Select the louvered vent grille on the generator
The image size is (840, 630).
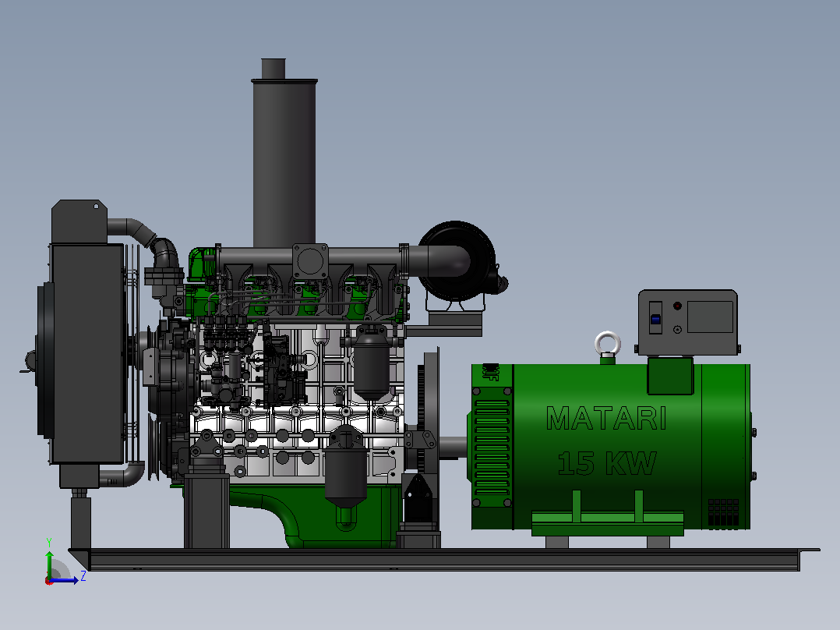(492, 448)
